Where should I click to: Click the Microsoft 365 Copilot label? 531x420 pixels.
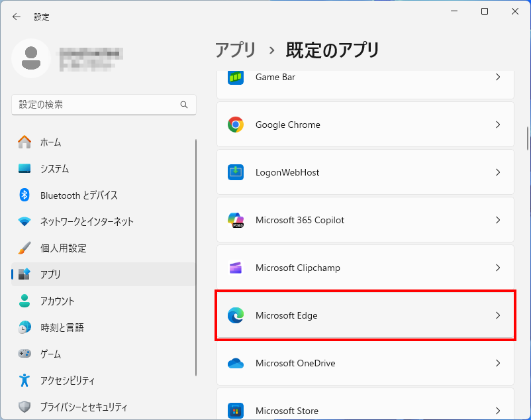tap(300, 220)
